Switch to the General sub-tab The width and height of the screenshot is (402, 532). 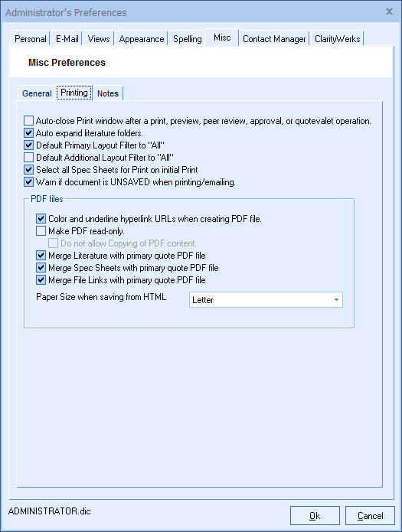[37, 93]
